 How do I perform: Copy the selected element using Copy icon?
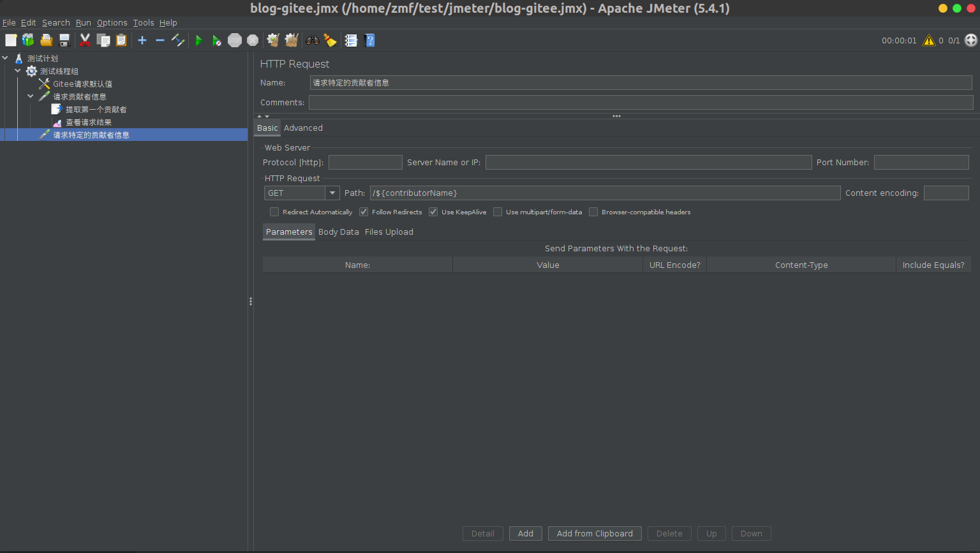[x=103, y=40]
